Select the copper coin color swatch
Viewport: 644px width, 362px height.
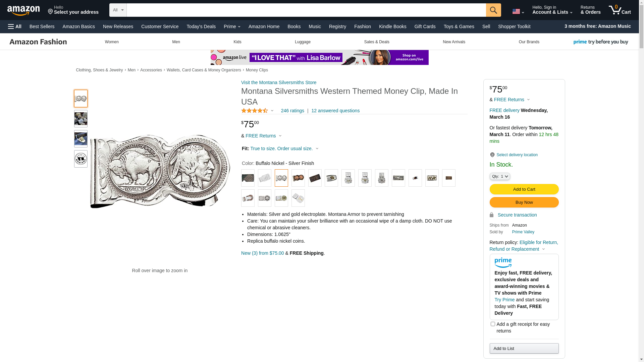pos(298,178)
